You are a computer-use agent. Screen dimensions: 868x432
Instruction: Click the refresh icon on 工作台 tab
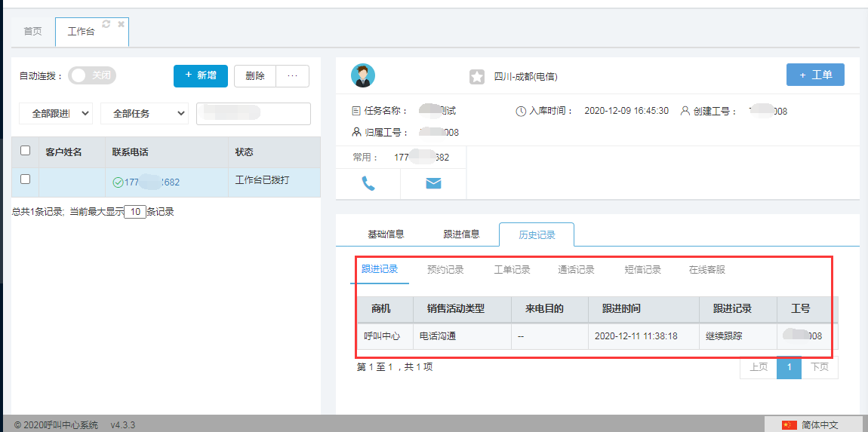106,24
